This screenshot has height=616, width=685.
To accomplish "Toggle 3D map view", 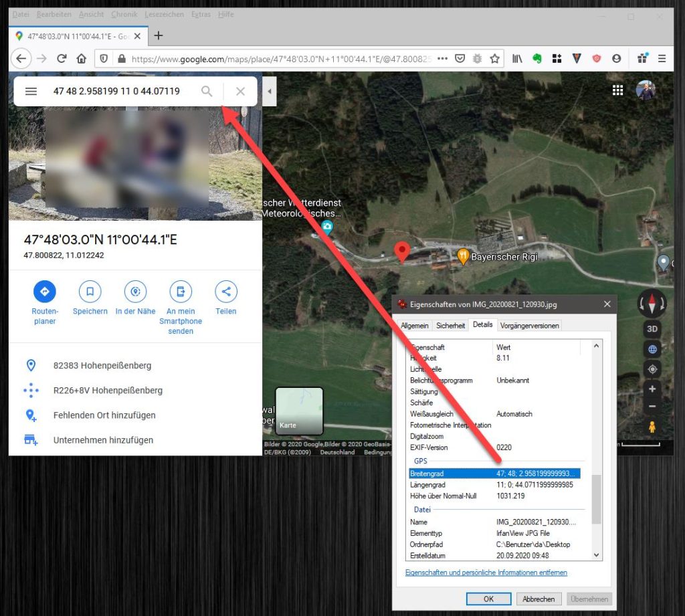I will 652,328.
